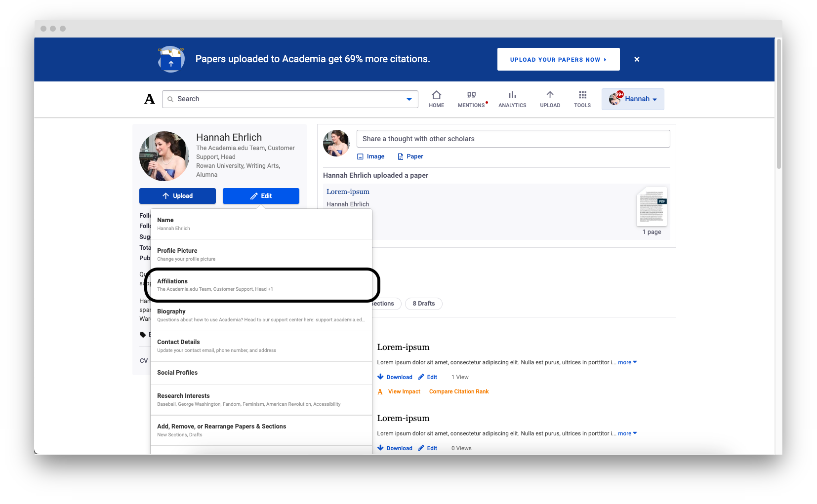Click the orange View Impact icon
Viewport: 817px width, 504px height.
(380, 391)
